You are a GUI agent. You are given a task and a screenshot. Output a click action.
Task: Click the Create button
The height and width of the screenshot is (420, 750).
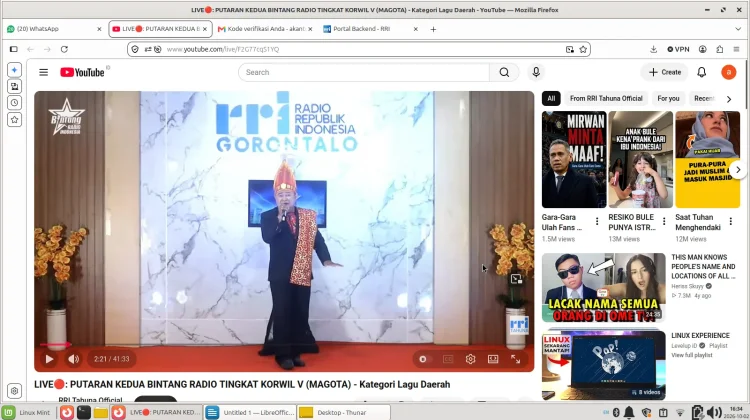click(x=665, y=72)
